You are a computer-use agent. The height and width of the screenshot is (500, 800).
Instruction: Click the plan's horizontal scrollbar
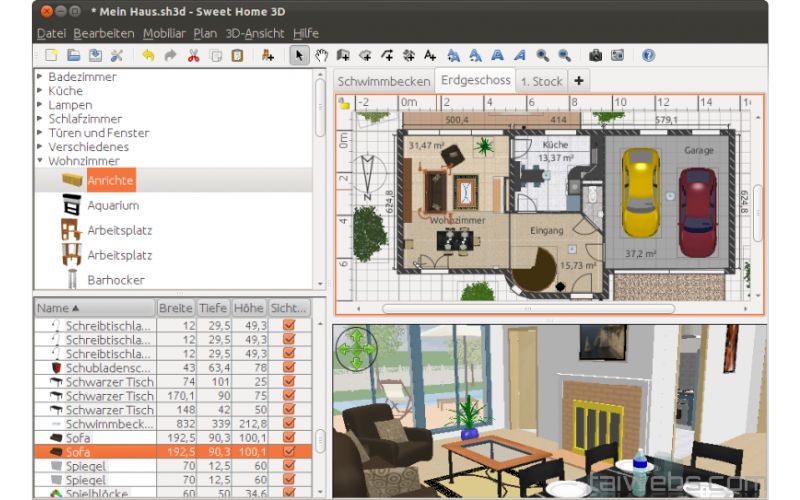pos(528,309)
